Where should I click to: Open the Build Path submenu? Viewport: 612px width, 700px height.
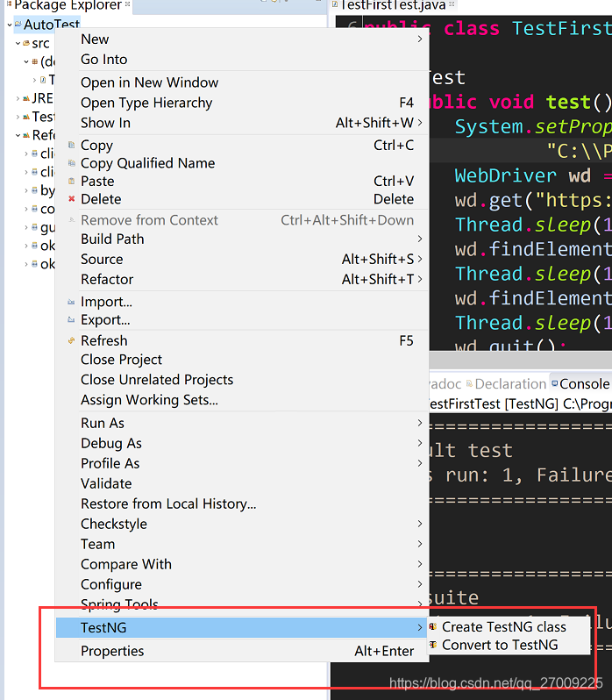click(x=242, y=239)
